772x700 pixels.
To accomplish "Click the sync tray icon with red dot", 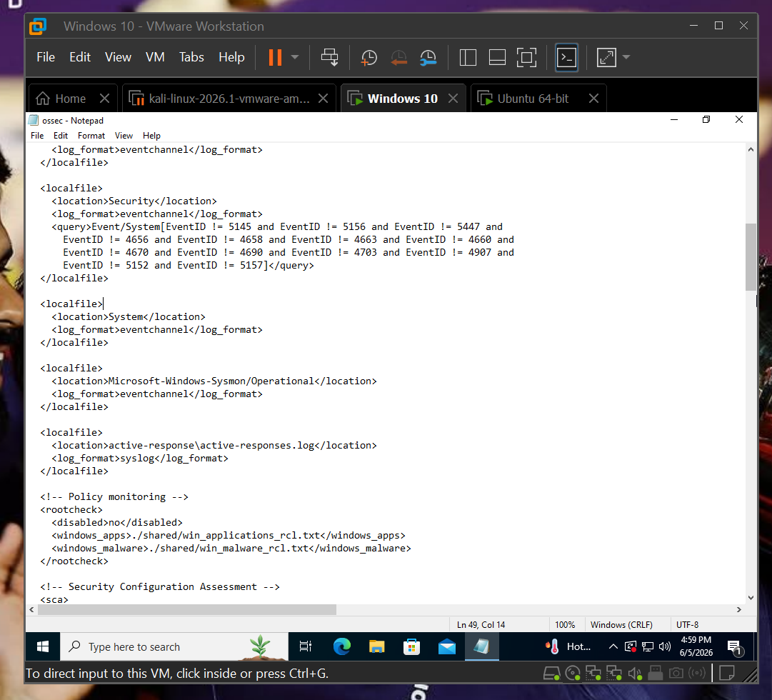I will (631, 646).
